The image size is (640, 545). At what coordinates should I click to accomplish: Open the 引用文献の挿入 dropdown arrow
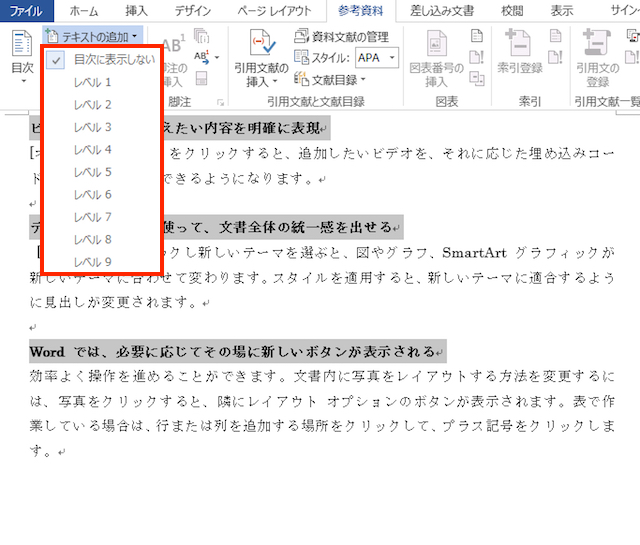[275, 82]
